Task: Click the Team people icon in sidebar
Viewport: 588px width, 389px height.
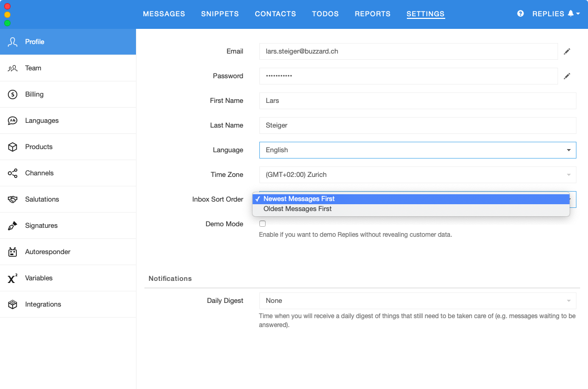Action: pyautogui.click(x=13, y=68)
